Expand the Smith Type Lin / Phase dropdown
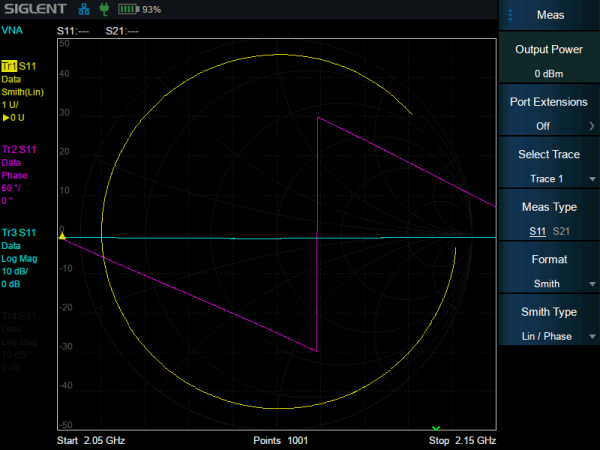This screenshot has height=450, width=600. click(549, 324)
